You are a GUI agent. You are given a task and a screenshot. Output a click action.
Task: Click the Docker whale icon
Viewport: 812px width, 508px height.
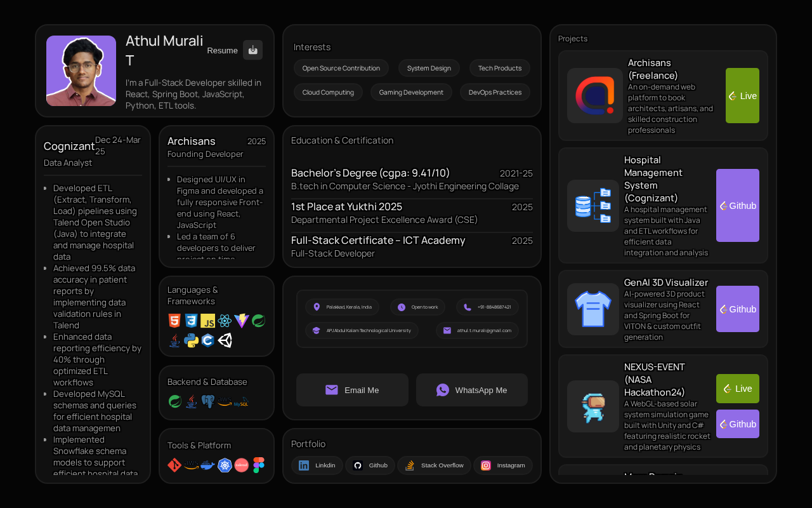pos(207,465)
